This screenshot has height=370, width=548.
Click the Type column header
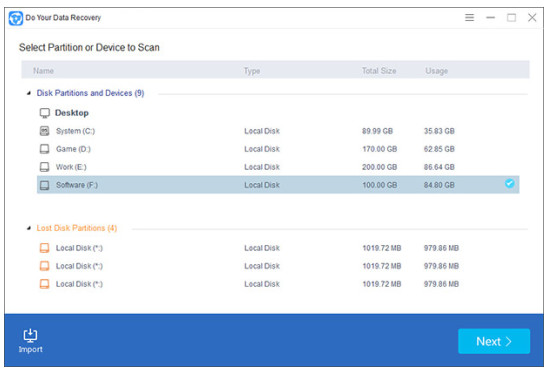(252, 71)
